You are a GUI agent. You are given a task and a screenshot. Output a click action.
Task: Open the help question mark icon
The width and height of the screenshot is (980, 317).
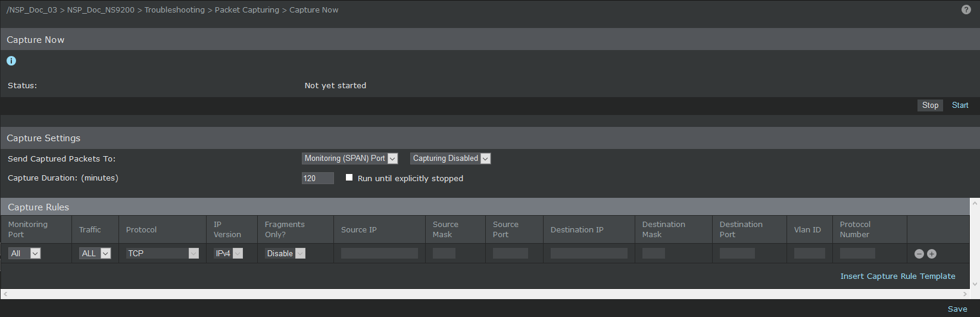pyautogui.click(x=966, y=10)
